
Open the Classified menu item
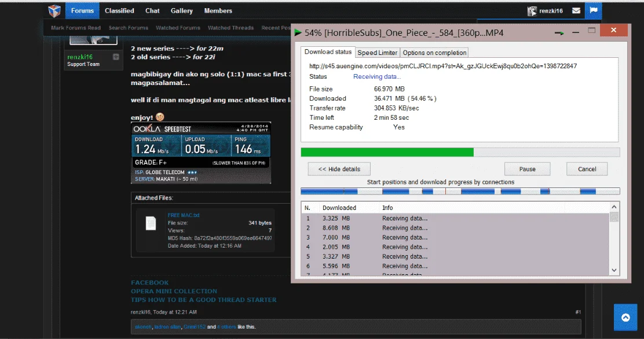pos(119,10)
